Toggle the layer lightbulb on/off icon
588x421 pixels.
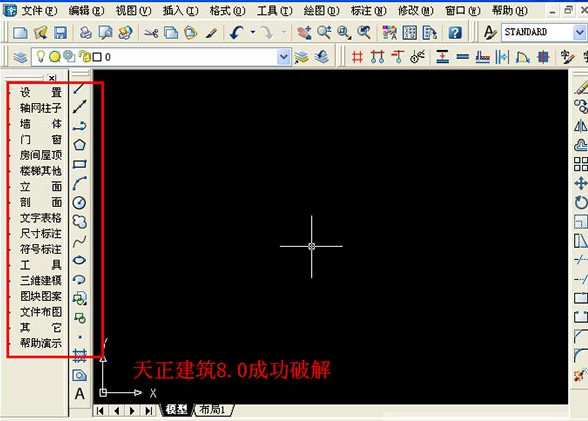pos(40,57)
